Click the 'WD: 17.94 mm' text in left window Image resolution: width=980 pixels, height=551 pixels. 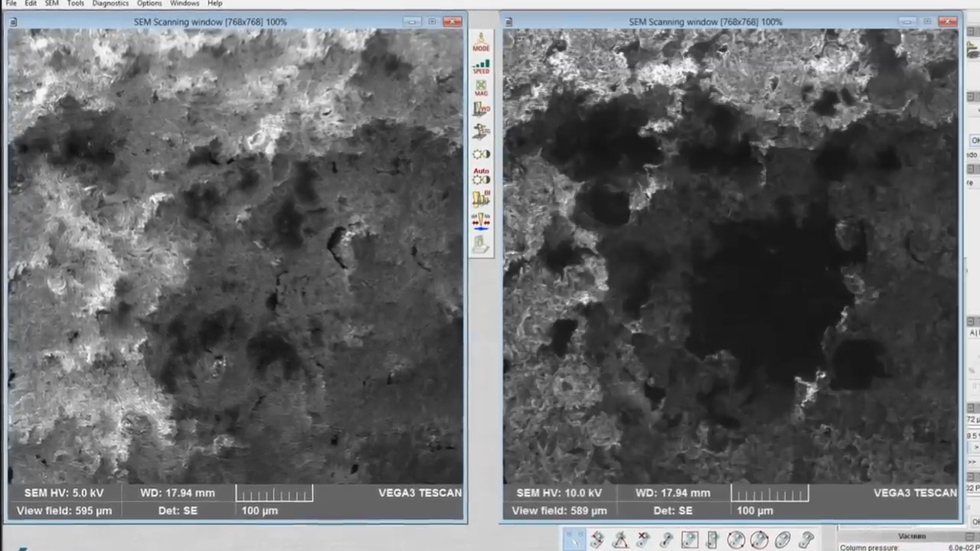pos(178,493)
